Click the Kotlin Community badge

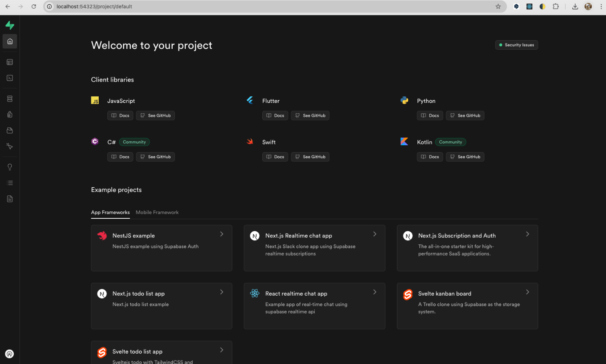pyautogui.click(x=451, y=142)
